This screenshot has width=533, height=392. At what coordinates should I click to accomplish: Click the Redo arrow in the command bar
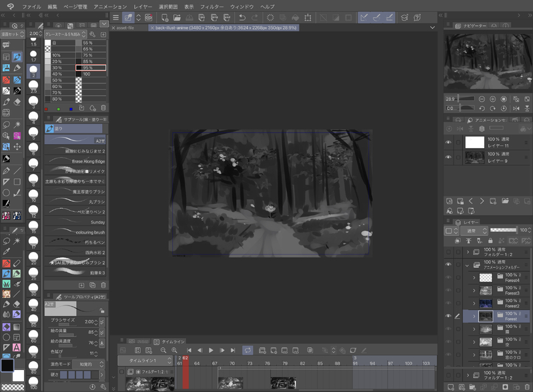pos(255,17)
